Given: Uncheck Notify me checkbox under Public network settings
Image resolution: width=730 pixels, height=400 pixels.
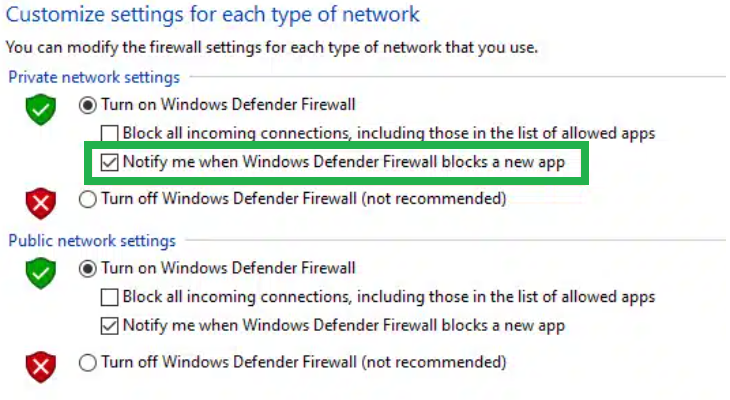Looking at the screenshot, I should (110, 325).
